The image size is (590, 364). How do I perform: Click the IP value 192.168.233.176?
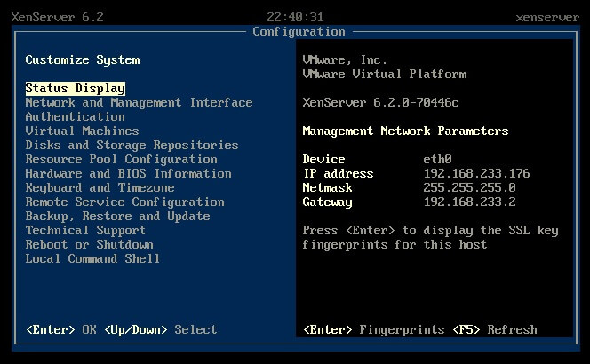pyautogui.click(x=477, y=174)
